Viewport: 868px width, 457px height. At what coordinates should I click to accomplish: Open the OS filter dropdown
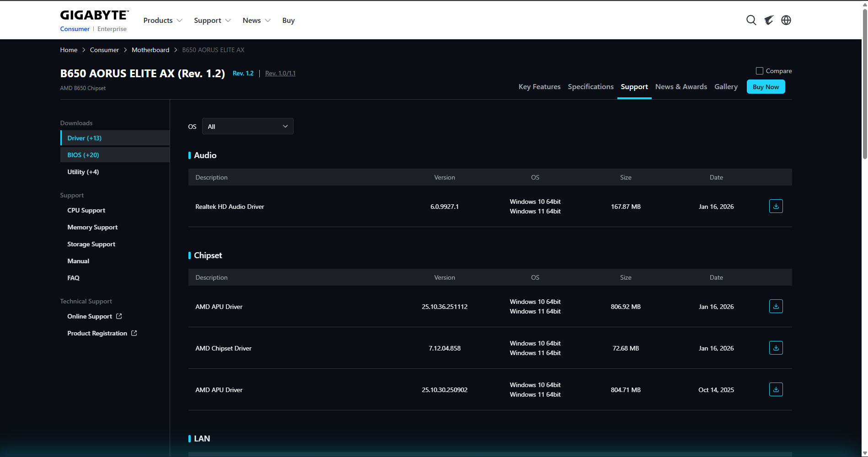coord(248,127)
